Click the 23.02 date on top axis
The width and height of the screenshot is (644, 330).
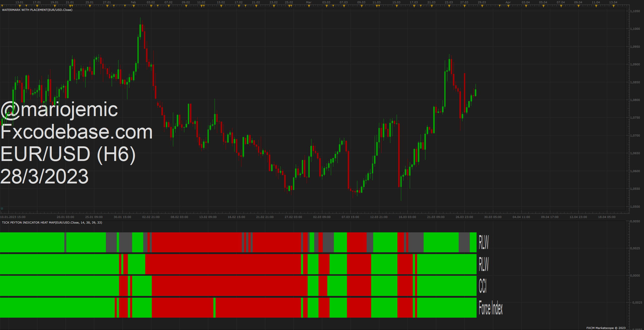coord(274,2)
